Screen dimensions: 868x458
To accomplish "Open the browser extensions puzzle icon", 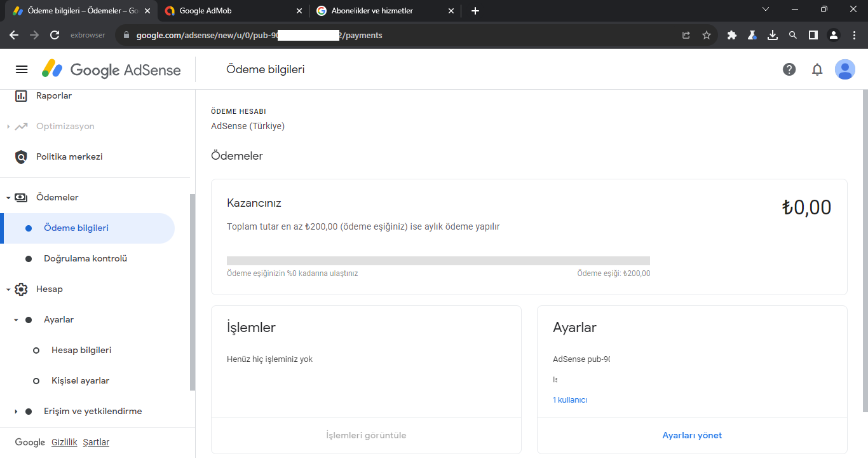I will (732, 36).
